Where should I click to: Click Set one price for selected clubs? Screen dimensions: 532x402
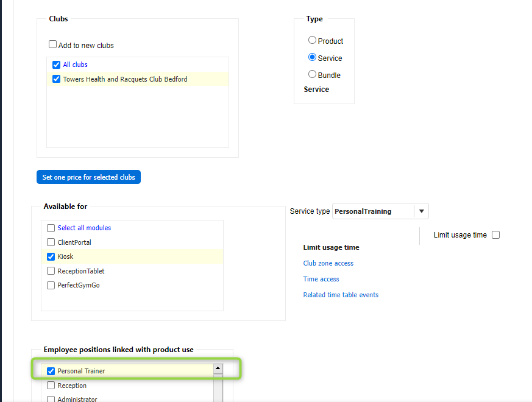[x=88, y=177]
